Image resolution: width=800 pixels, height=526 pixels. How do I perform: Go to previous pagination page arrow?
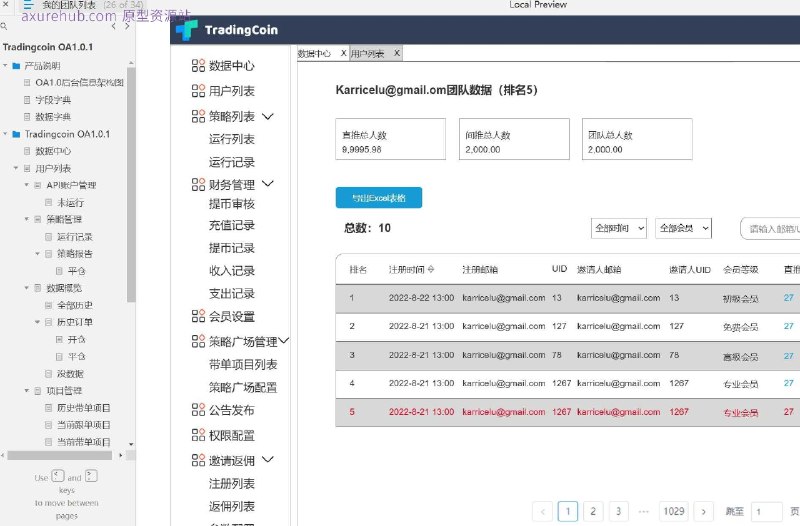click(542, 511)
